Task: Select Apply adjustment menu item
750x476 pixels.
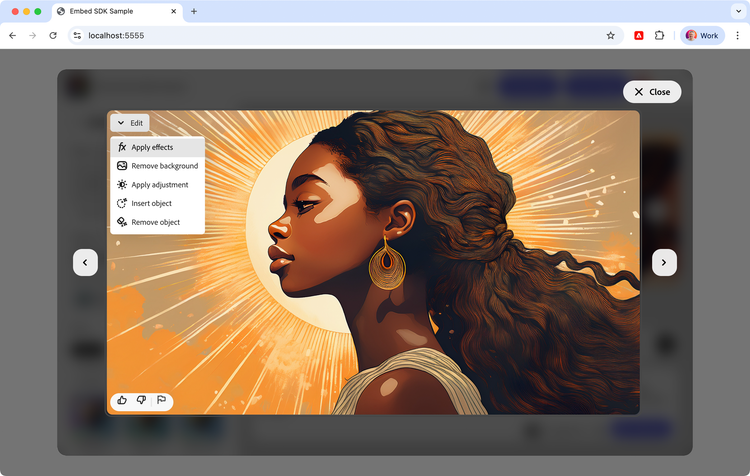Action: (159, 185)
